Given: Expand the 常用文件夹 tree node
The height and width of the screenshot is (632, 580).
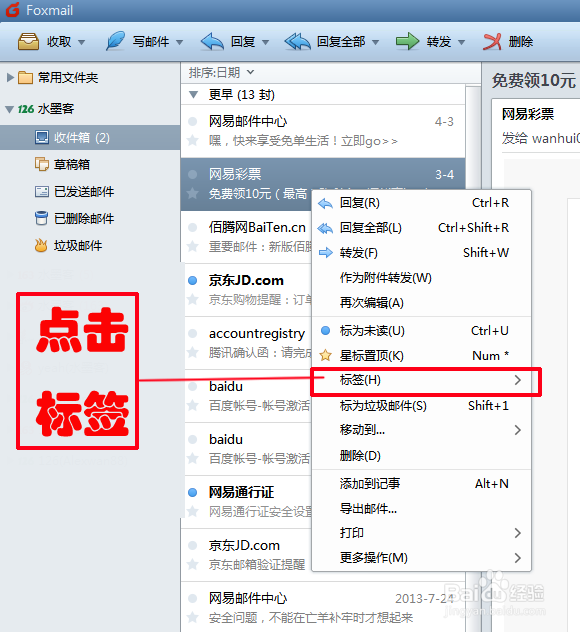Looking at the screenshot, I should pyautogui.click(x=10, y=77).
